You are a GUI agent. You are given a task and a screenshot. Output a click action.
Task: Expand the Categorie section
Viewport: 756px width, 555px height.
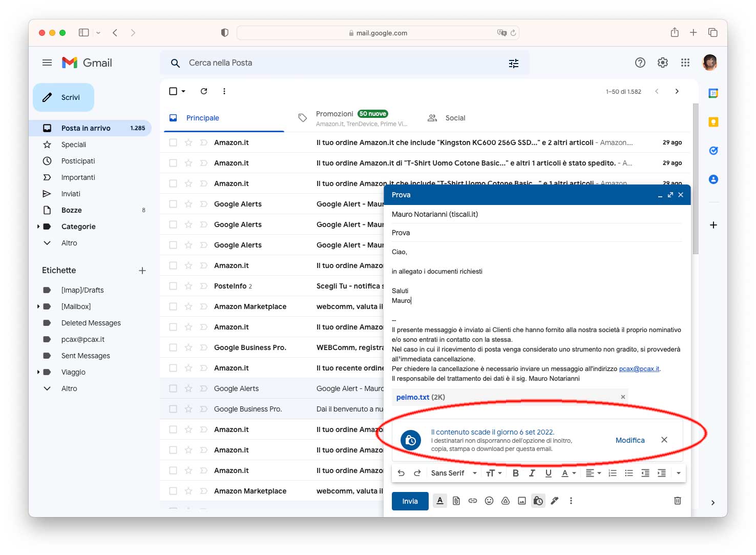point(38,227)
